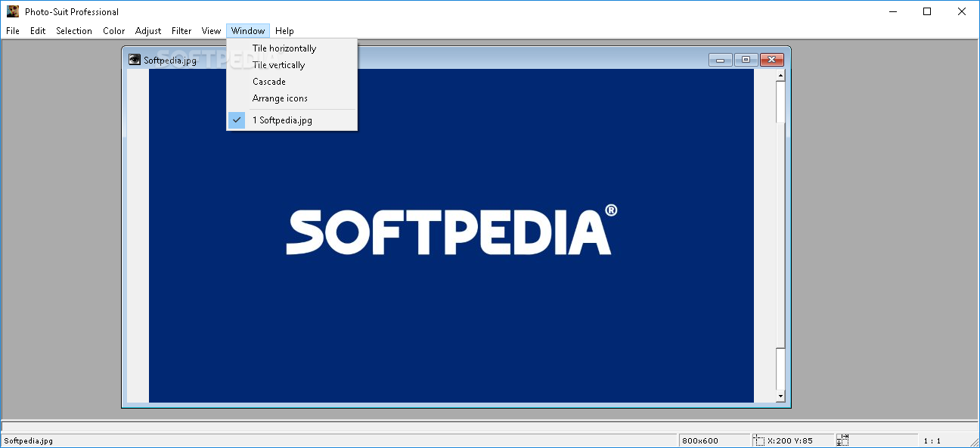980x448 pixels.
Task: Click the scroll down arrow of image window
Action: click(781, 397)
